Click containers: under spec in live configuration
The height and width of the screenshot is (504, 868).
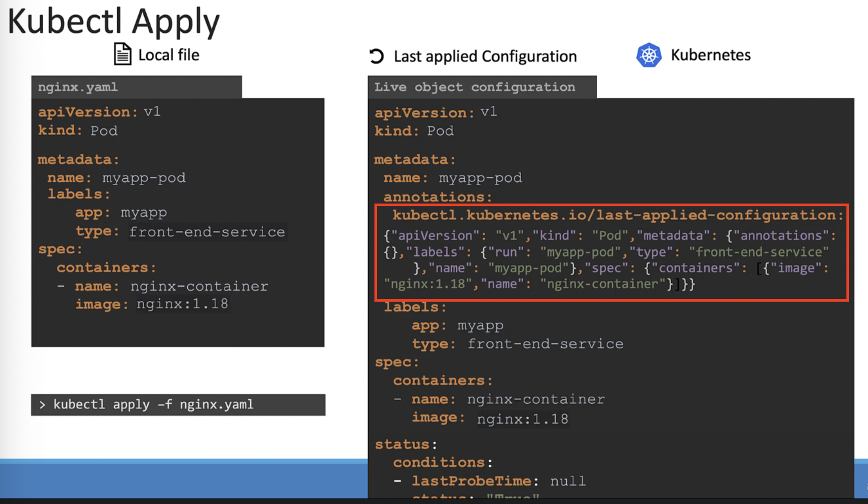[443, 380]
